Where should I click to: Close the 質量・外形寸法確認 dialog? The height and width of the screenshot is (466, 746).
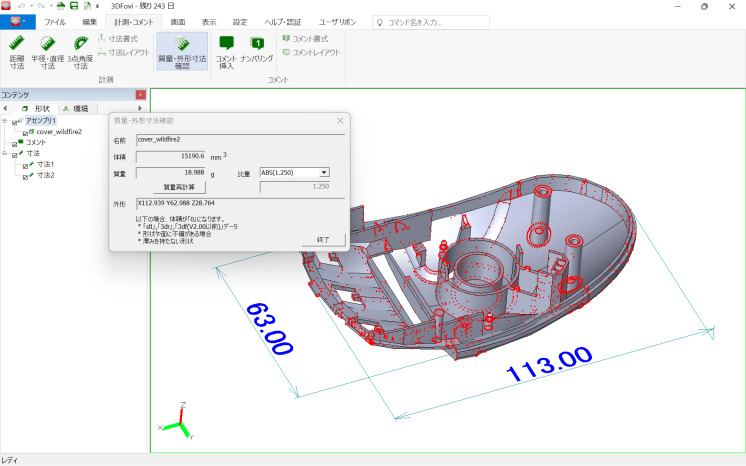pos(340,121)
